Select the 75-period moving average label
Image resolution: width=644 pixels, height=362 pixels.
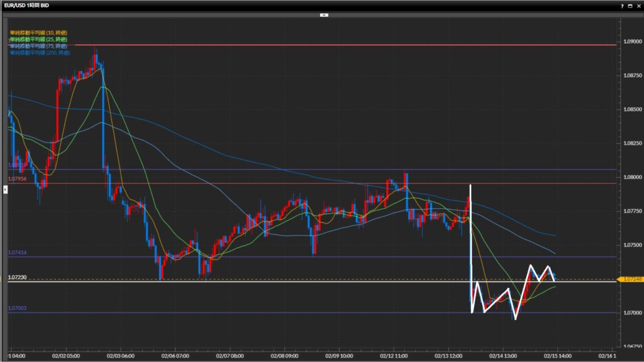pyautogui.click(x=38, y=46)
